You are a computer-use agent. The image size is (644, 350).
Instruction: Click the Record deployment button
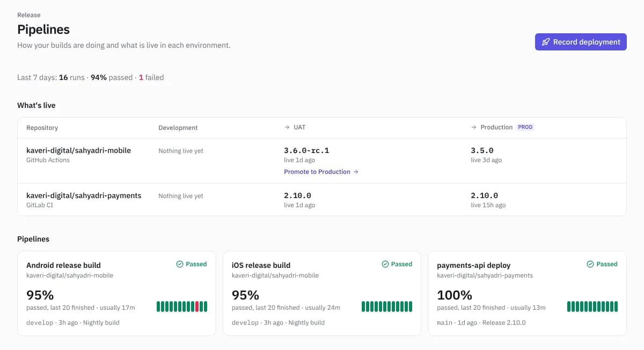pyautogui.click(x=581, y=42)
